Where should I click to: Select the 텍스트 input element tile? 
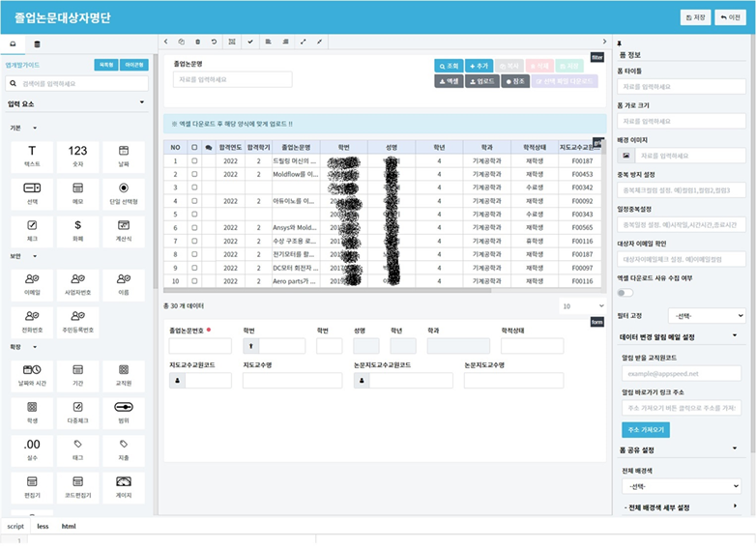pyautogui.click(x=32, y=157)
